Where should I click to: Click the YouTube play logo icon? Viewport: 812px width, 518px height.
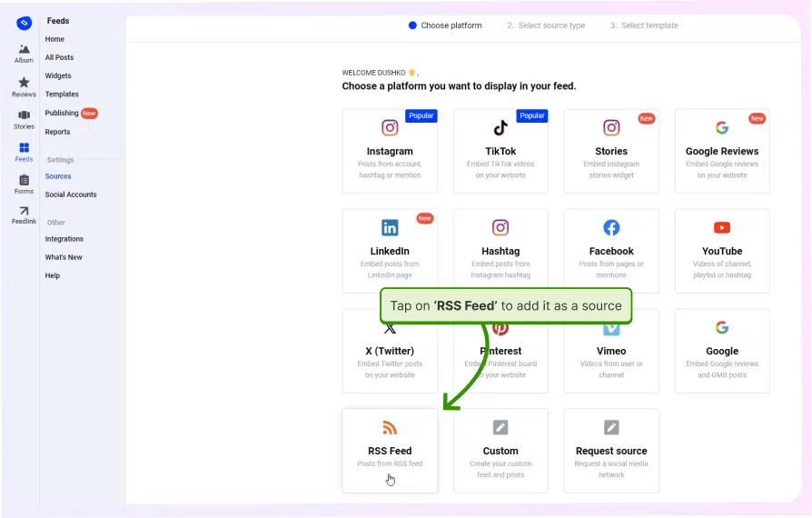(722, 227)
